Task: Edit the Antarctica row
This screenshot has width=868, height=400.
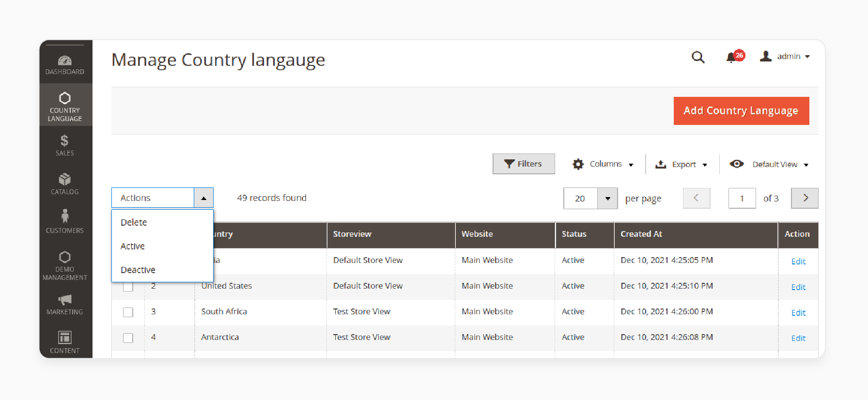Action: [x=798, y=338]
